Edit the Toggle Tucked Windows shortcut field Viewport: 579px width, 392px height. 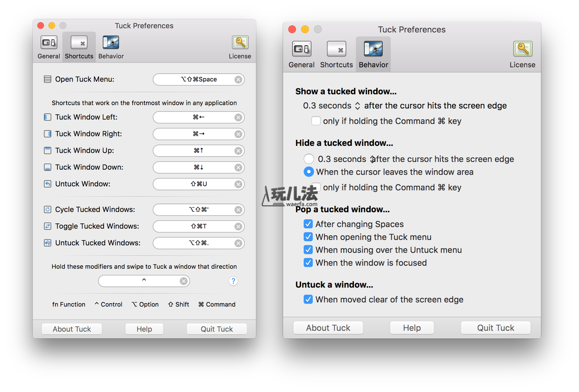(x=199, y=226)
